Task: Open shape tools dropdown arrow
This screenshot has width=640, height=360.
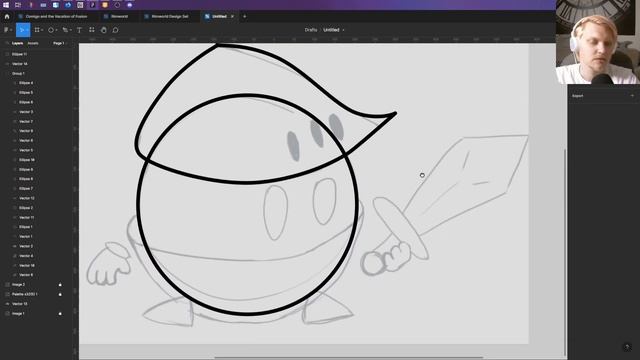Action: click(x=56, y=30)
